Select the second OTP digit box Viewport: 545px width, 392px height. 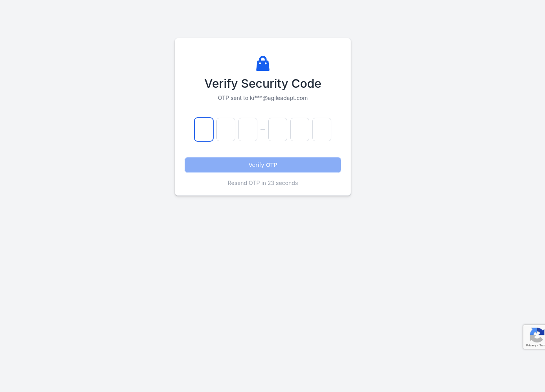[x=226, y=129]
